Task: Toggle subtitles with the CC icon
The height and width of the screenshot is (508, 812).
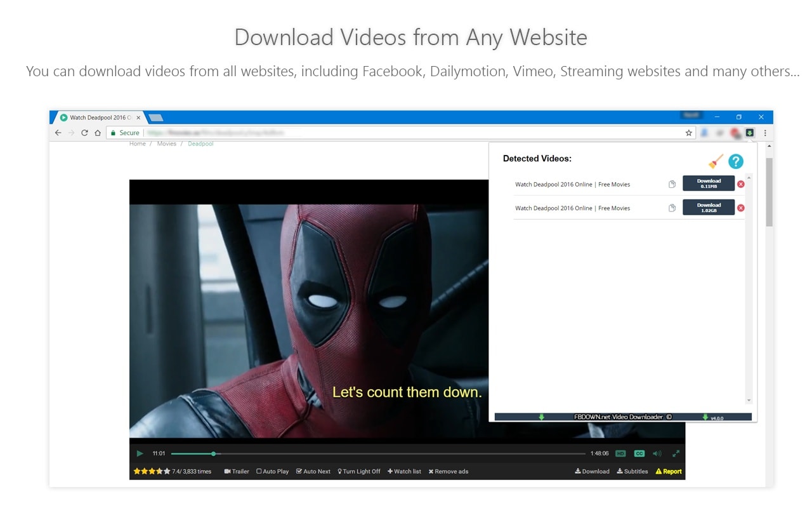Action: pos(639,453)
